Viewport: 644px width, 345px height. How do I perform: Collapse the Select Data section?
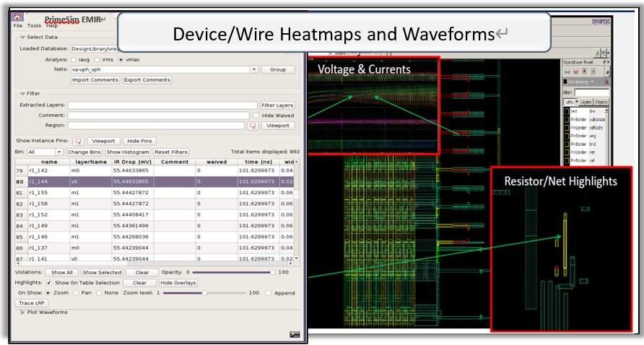click(x=22, y=37)
